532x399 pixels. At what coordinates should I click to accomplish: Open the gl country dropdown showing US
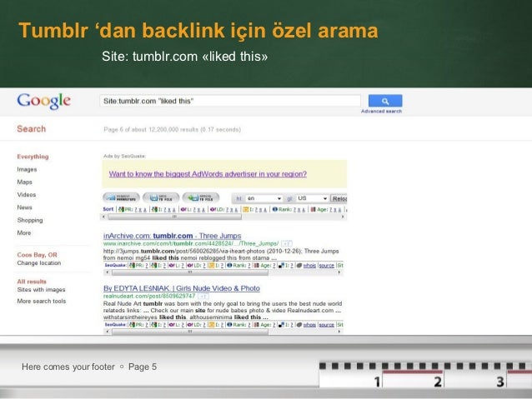pyautogui.click(x=312, y=198)
